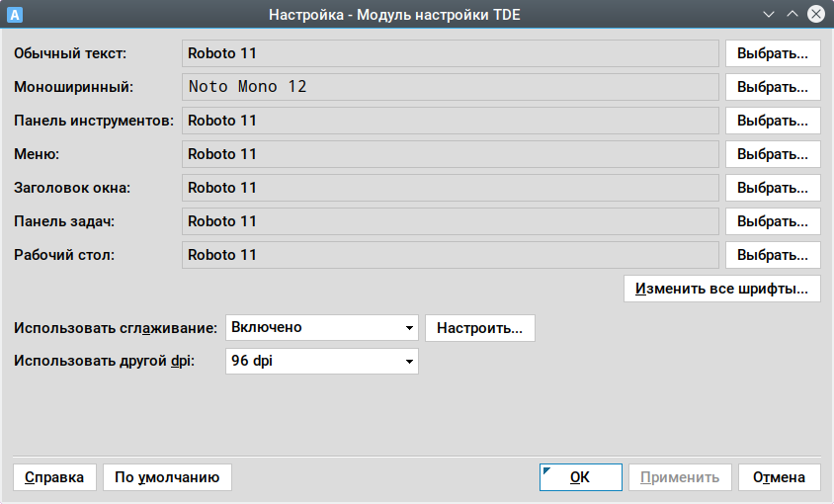This screenshot has height=504, width=834.
Task: Click Изменить все шрифты button
Action: [x=721, y=289]
